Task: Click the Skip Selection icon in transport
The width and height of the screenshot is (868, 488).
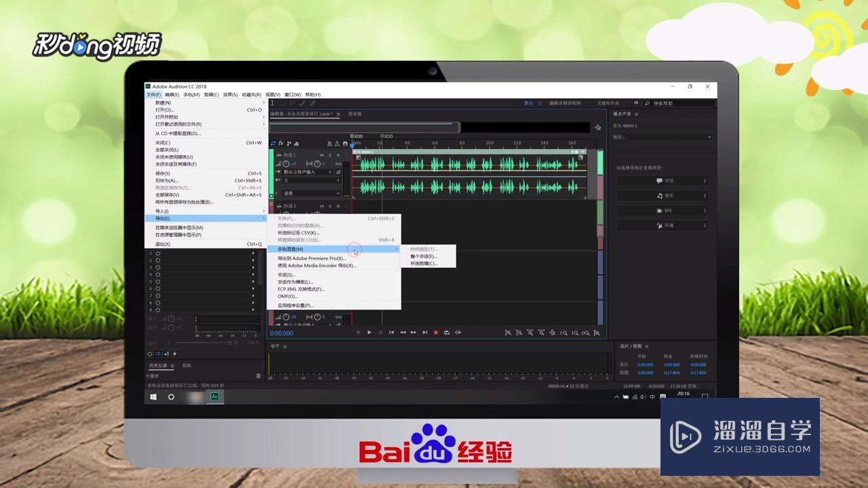Action: pyautogui.click(x=458, y=332)
